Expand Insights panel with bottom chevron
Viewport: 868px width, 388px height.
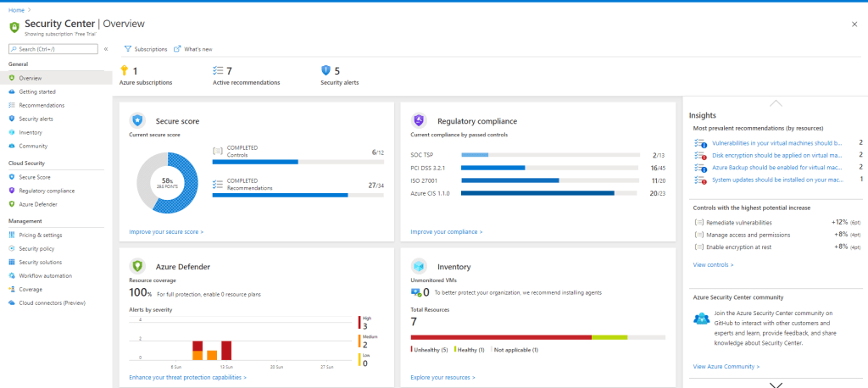(775, 384)
